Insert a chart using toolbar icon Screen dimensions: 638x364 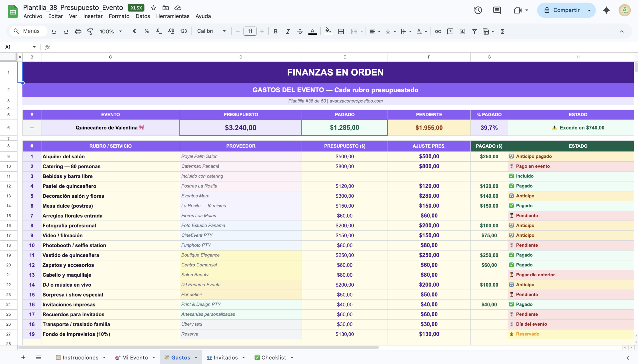462,31
